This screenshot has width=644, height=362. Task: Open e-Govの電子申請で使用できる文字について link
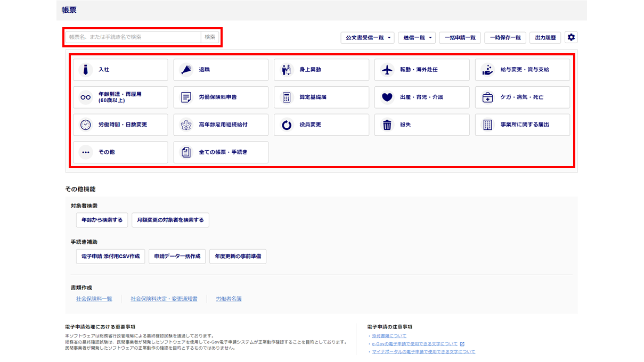point(415,344)
